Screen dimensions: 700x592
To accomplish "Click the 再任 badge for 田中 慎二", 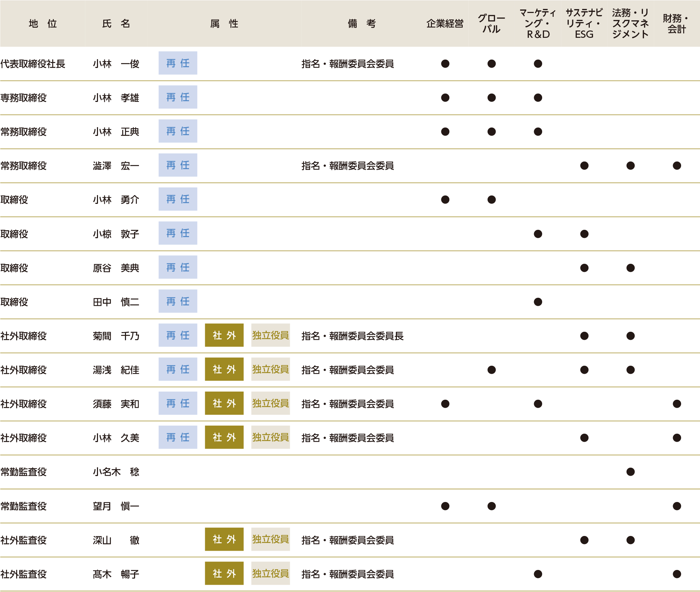I will (x=178, y=301).
